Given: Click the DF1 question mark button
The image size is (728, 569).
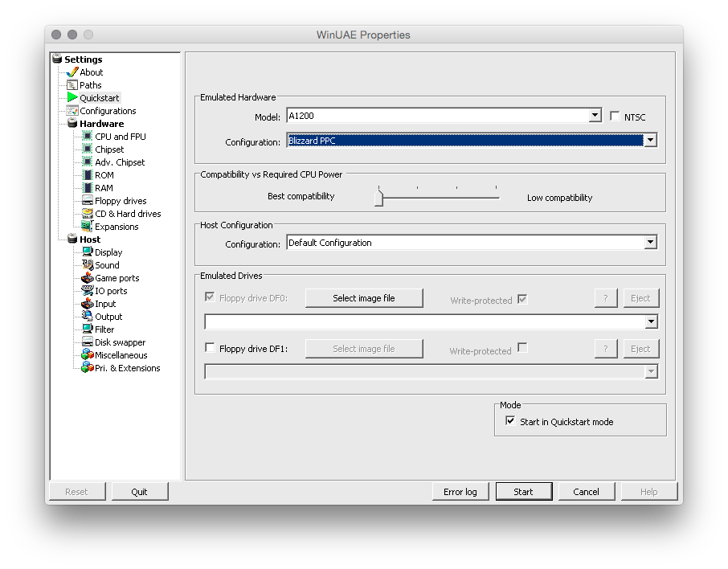Looking at the screenshot, I should pos(605,349).
